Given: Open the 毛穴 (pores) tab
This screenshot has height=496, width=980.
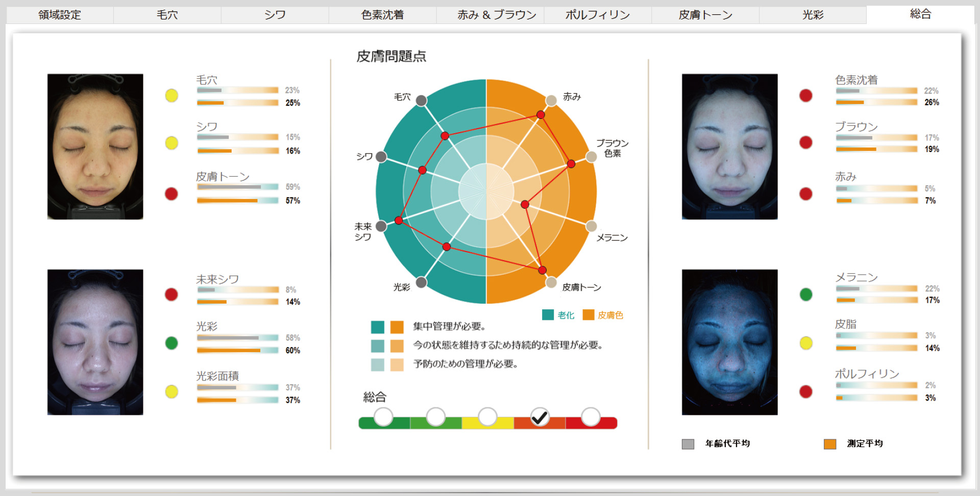Looking at the screenshot, I should coord(167,15).
